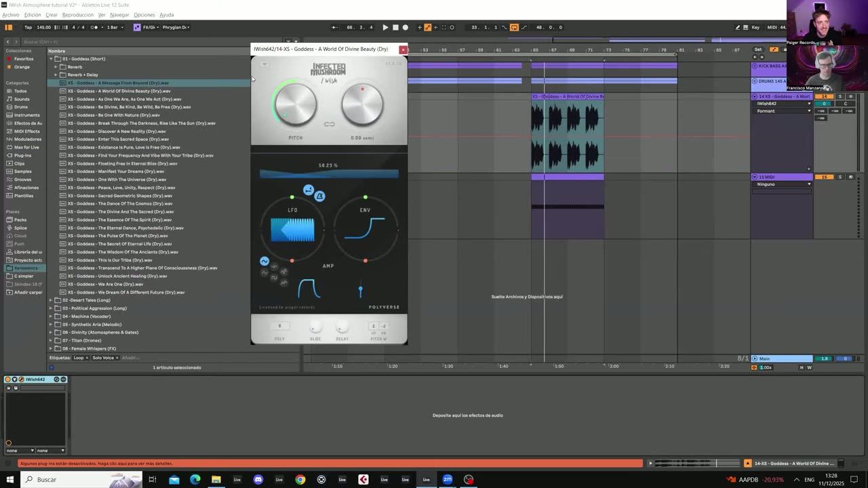
Task: Open the Packs place in browser
Action: pos(20,220)
